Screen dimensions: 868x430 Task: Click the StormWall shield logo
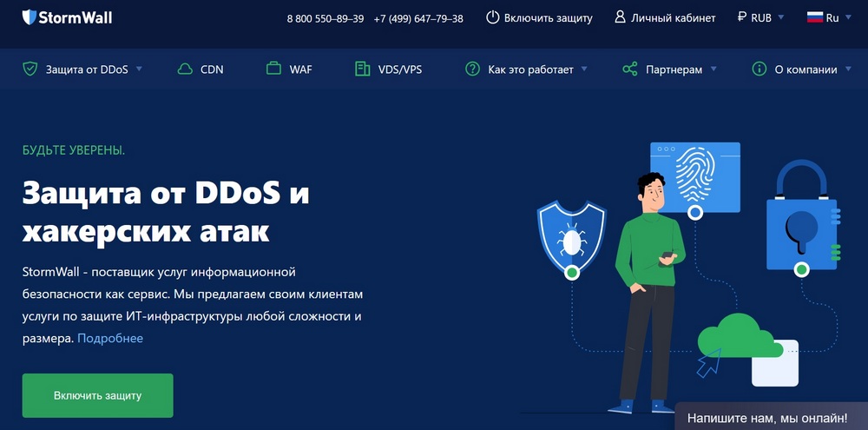(x=30, y=17)
